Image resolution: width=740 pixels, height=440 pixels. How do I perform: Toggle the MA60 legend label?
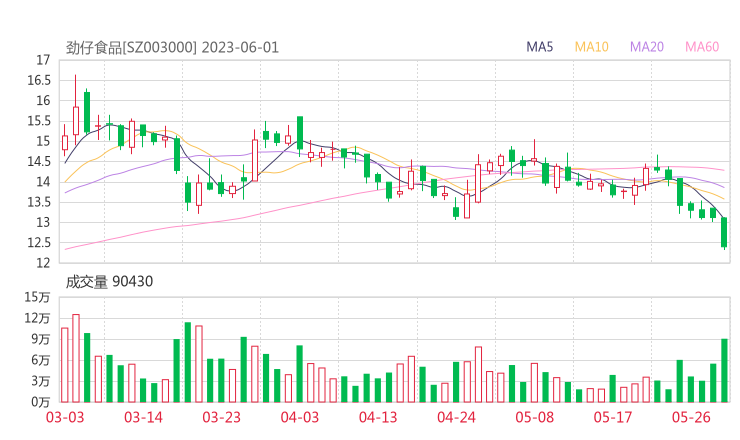pos(702,47)
